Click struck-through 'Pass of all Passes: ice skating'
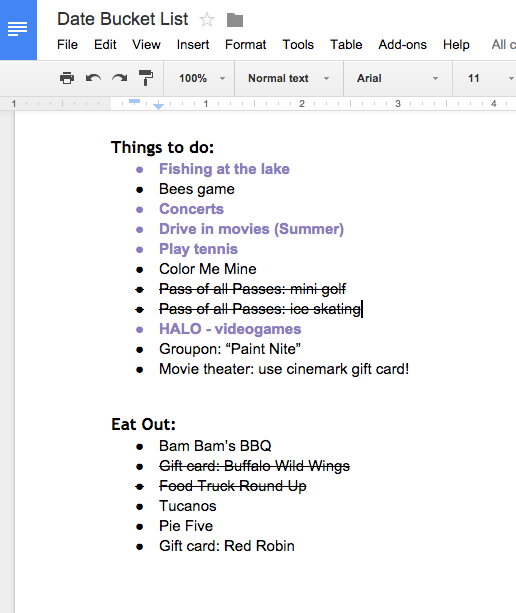The width and height of the screenshot is (516, 613). coord(260,309)
